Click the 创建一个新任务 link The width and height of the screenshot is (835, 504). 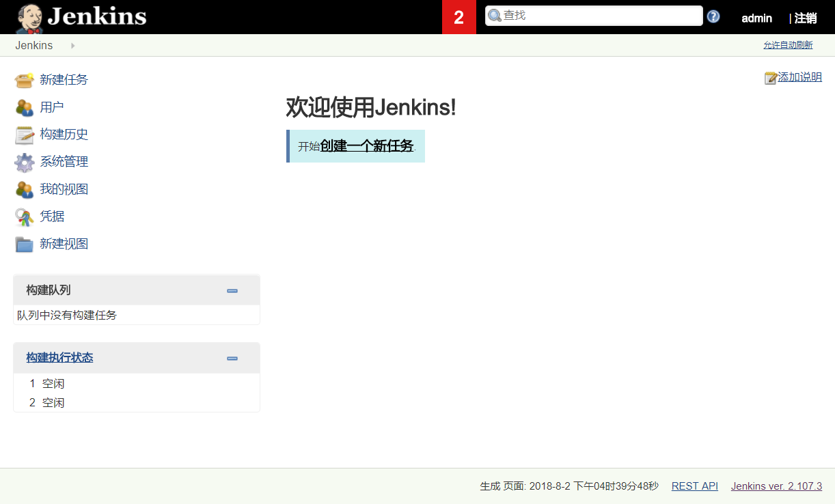(x=367, y=146)
